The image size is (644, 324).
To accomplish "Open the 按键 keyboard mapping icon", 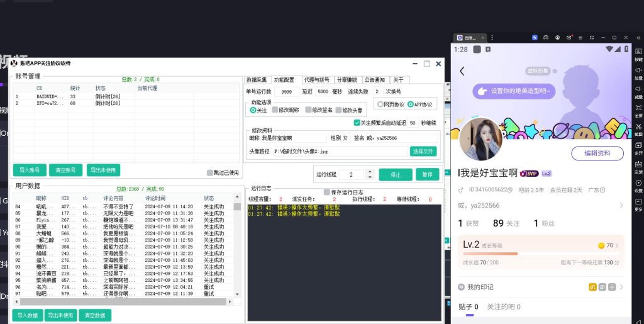I will pyautogui.click(x=638, y=52).
